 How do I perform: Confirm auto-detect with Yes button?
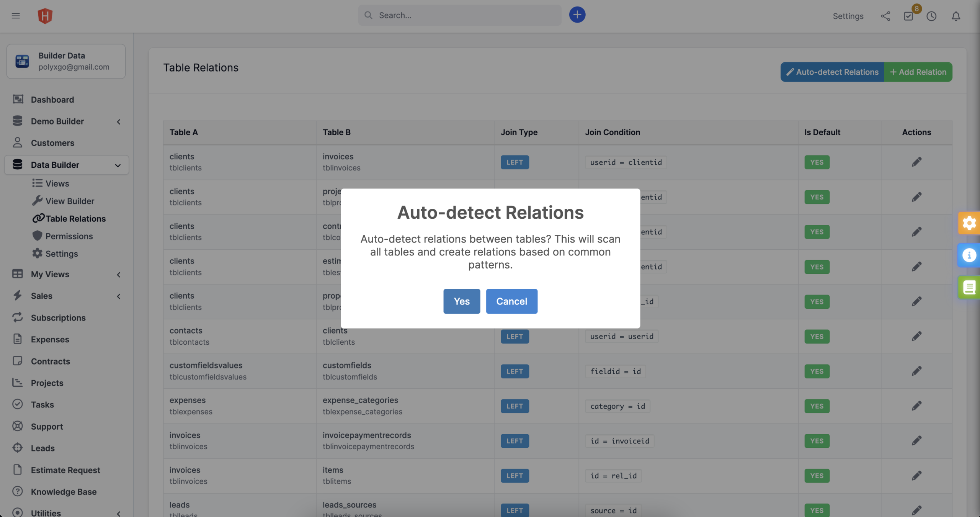[462, 301]
